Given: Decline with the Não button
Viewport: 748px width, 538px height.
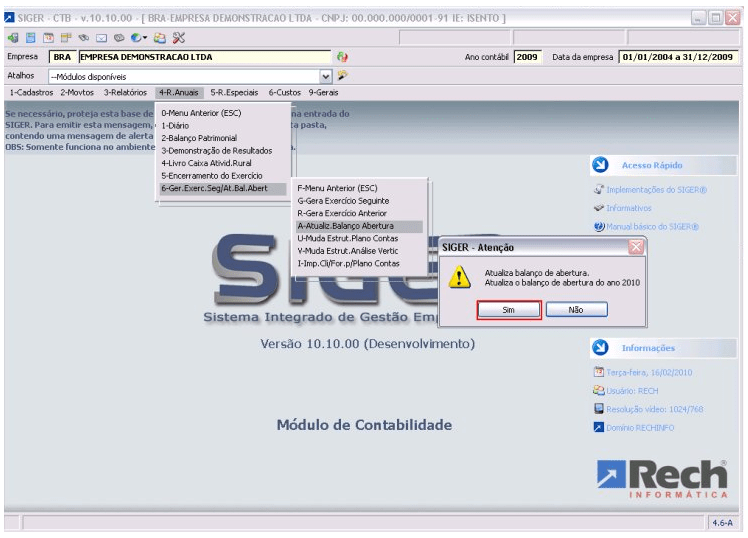Looking at the screenshot, I should 576,310.
